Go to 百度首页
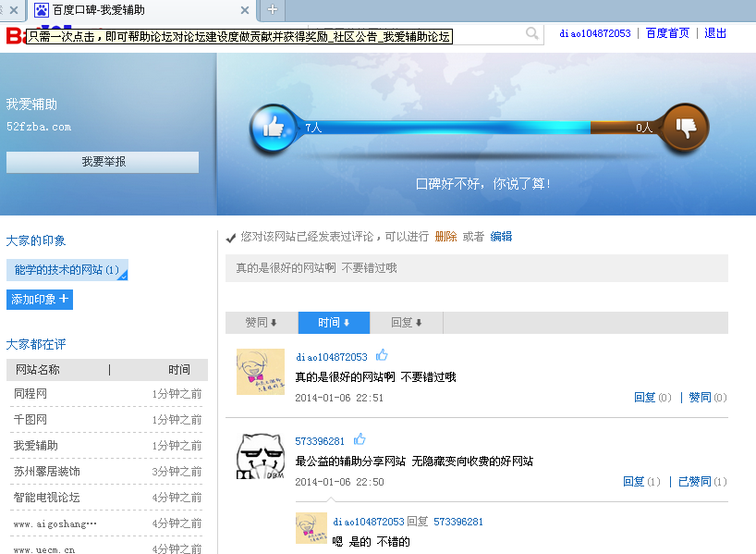 click(x=667, y=33)
